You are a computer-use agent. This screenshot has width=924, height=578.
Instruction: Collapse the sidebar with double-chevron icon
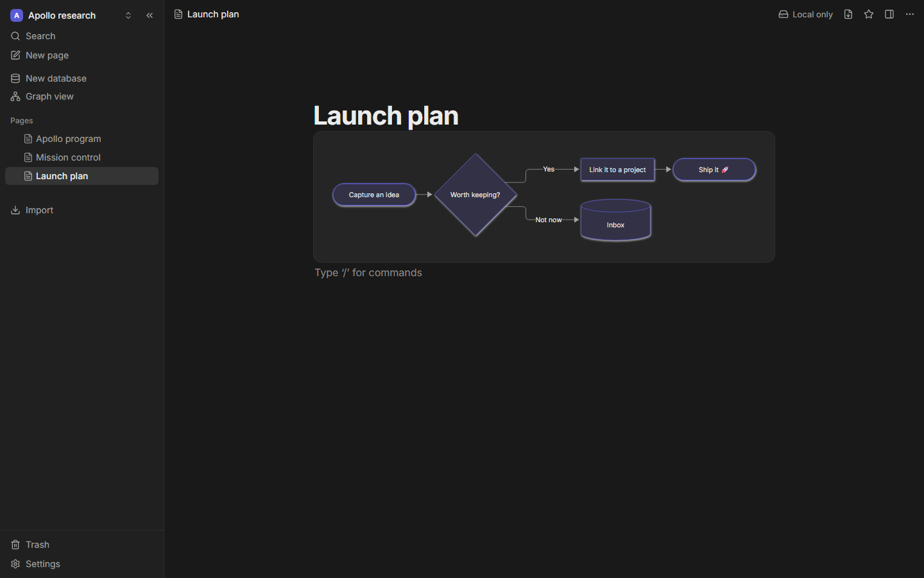coord(150,15)
